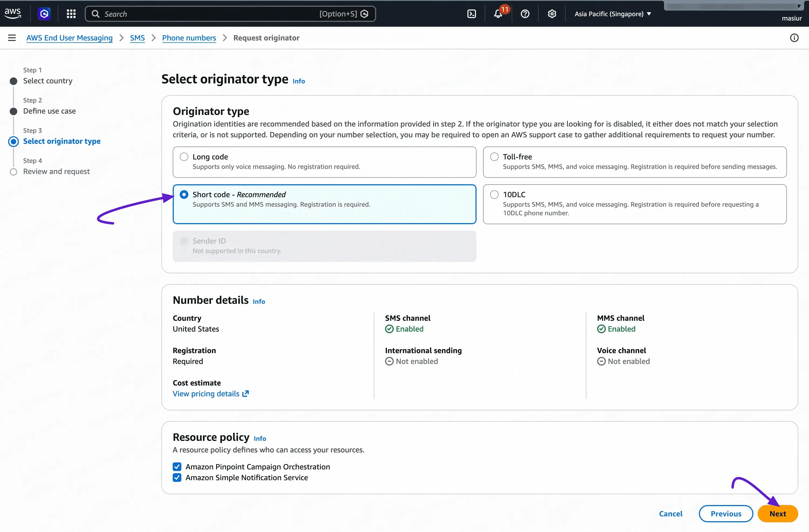Go to the Phone numbers breadcrumb
This screenshot has height=532, width=809.
(x=189, y=38)
